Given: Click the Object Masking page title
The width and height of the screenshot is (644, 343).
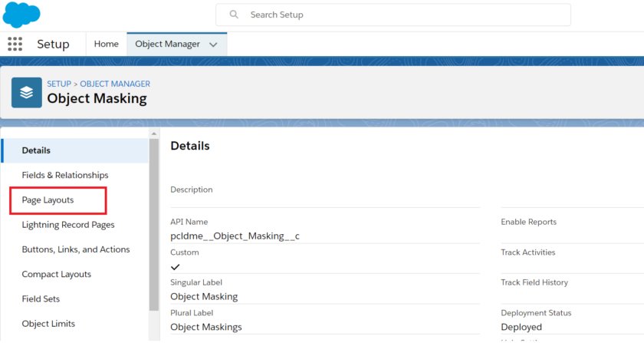Looking at the screenshot, I should coord(97,98).
